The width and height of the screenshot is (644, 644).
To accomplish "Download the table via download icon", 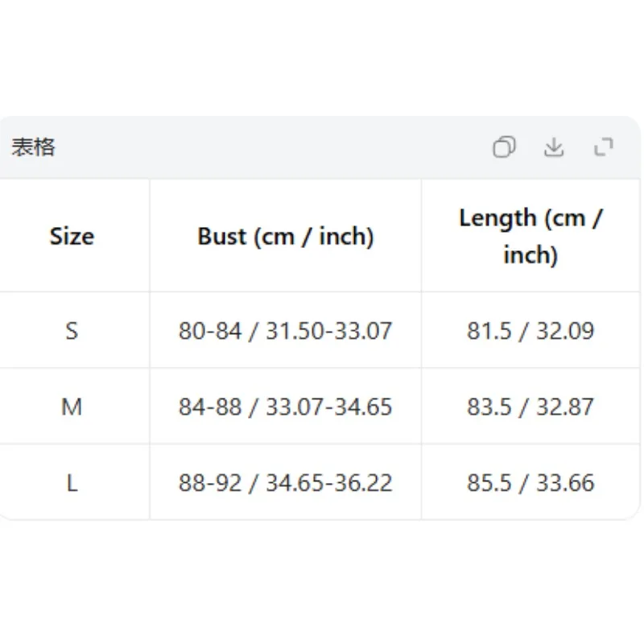I will coord(554,147).
